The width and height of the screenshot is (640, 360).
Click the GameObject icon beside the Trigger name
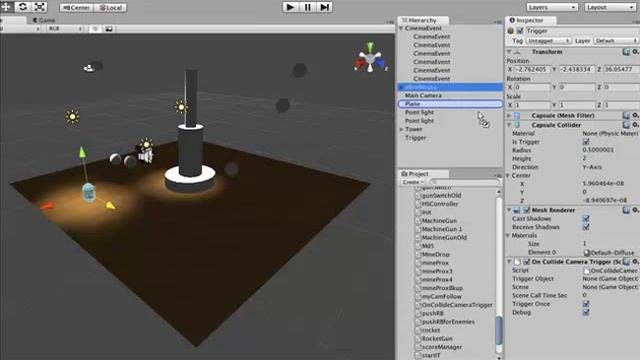click(x=510, y=31)
